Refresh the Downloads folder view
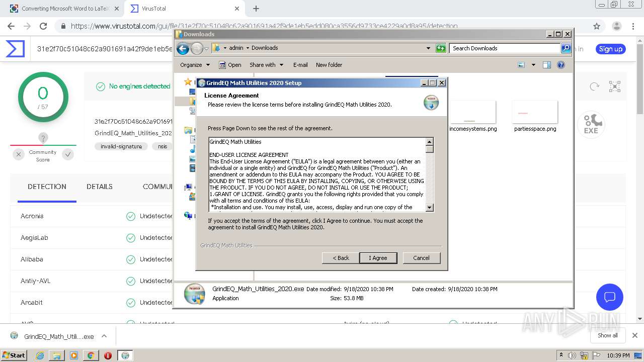644x362 pixels. 441,48
